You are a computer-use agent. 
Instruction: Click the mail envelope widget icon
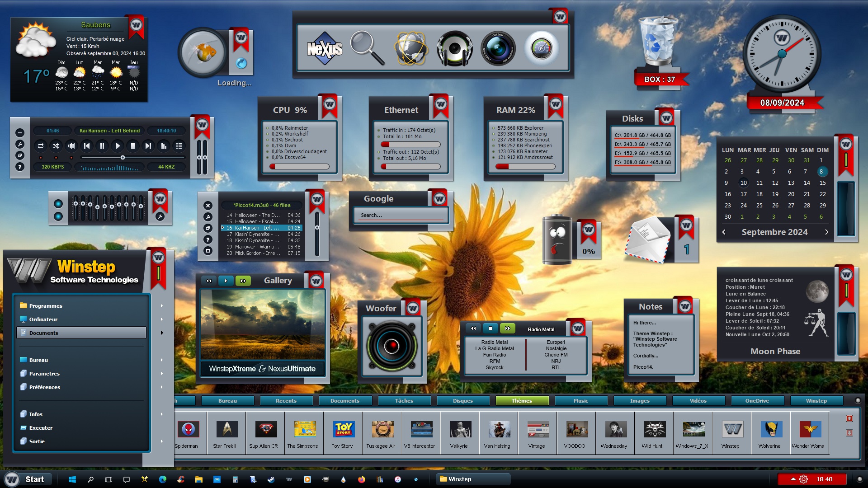pyautogui.click(x=647, y=239)
